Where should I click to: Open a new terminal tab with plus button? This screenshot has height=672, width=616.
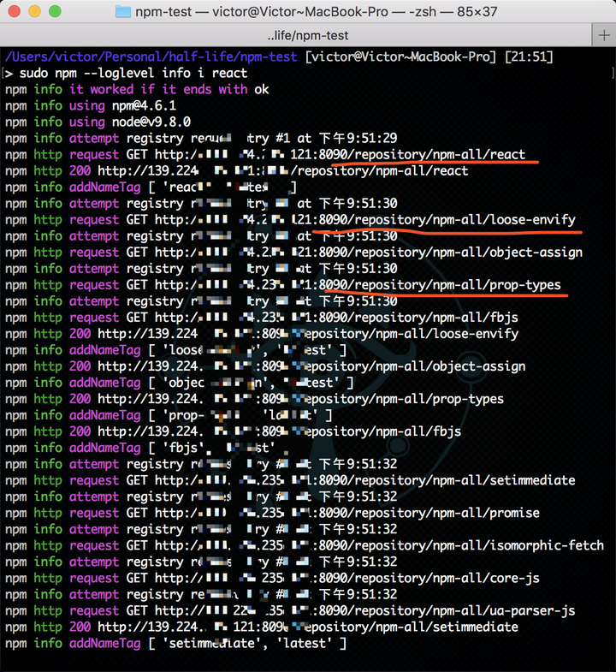pyautogui.click(x=604, y=35)
